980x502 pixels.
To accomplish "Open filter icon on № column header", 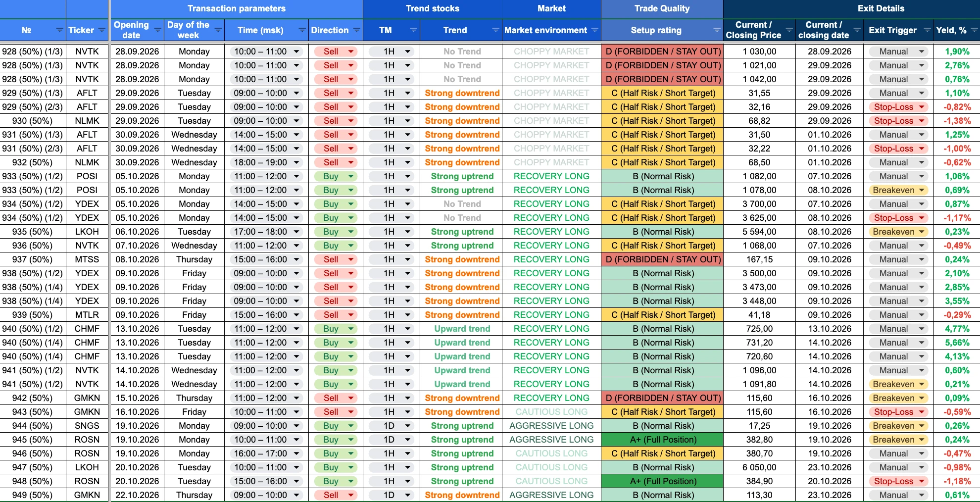I will click(59, 30).
